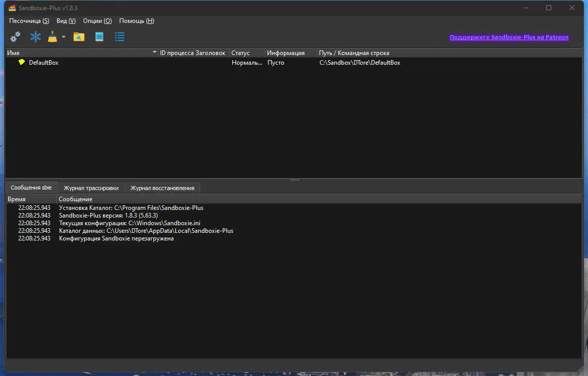The image size is (588, 376).
Task: Click the Время column header
Action: click(32, 199)
